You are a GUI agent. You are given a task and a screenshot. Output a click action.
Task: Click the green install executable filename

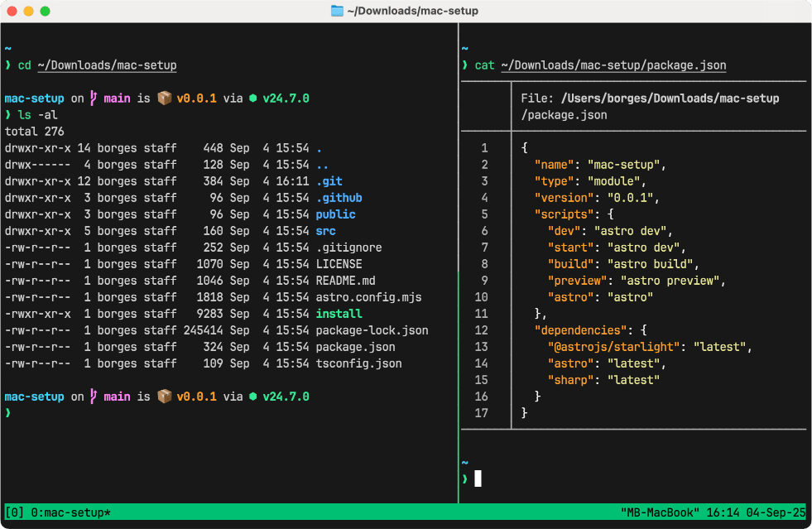pyautogui.click(x=339, y=314)
